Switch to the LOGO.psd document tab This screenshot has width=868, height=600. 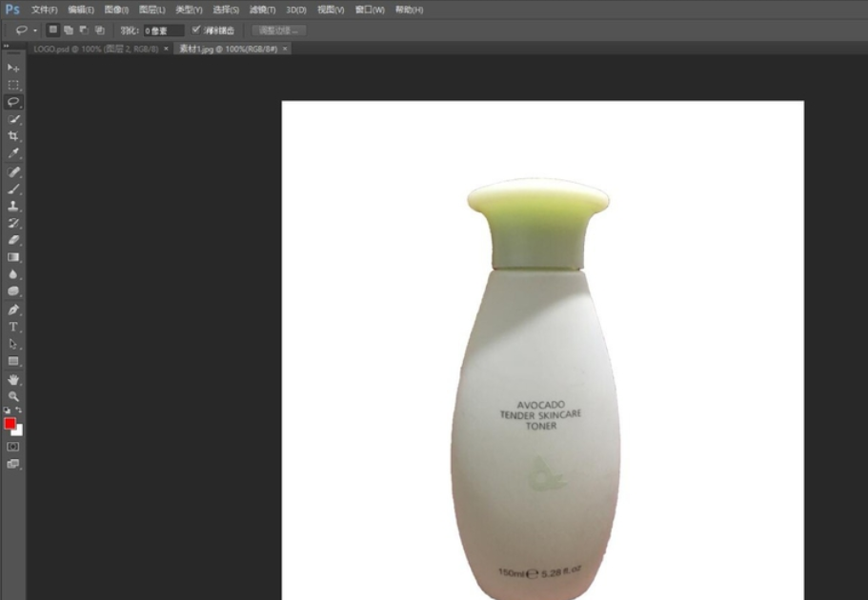click(x=96, y=49)
